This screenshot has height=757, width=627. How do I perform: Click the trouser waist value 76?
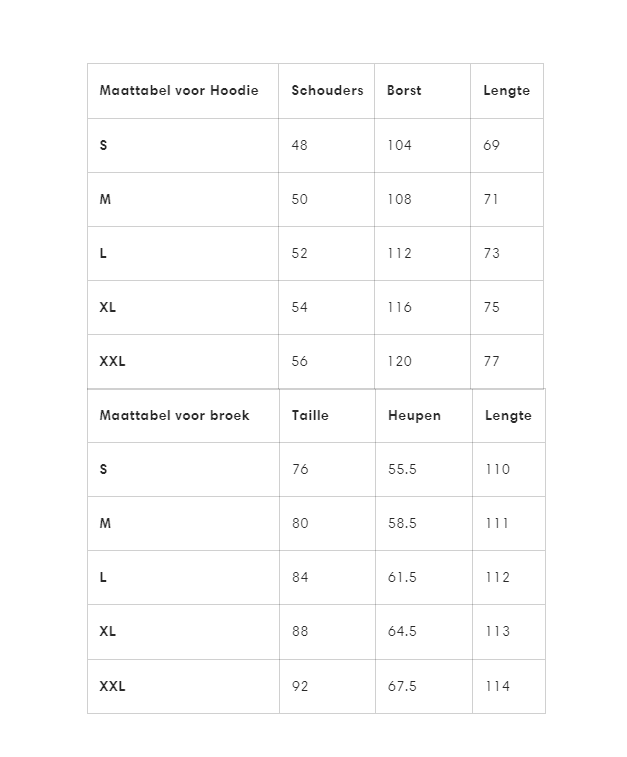point(300,469)
